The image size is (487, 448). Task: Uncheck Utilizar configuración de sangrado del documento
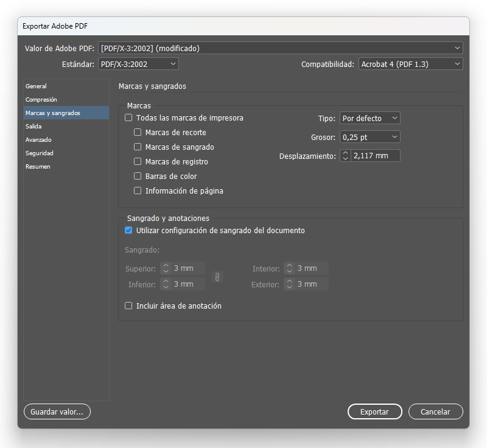tap(128, 230)
